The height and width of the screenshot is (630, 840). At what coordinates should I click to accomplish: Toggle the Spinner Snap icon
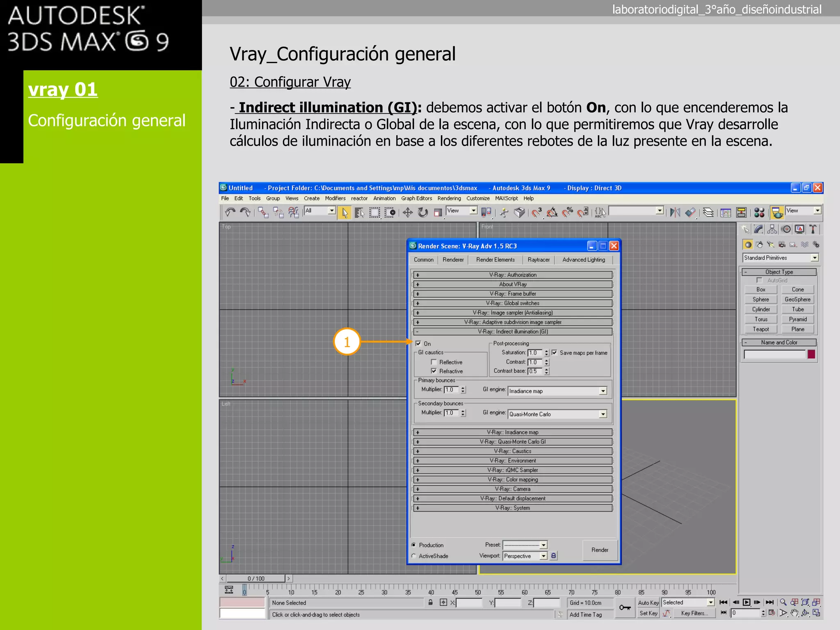coord(583,212)
